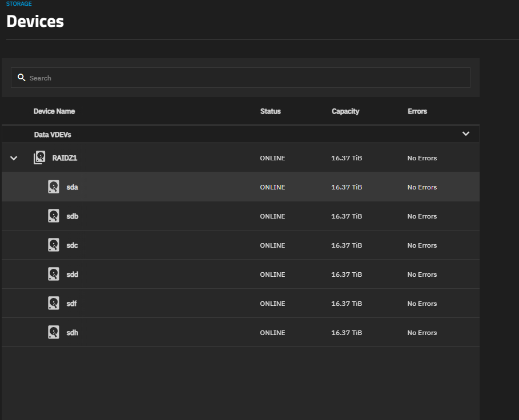Select the sdh device name

[73, 333]
